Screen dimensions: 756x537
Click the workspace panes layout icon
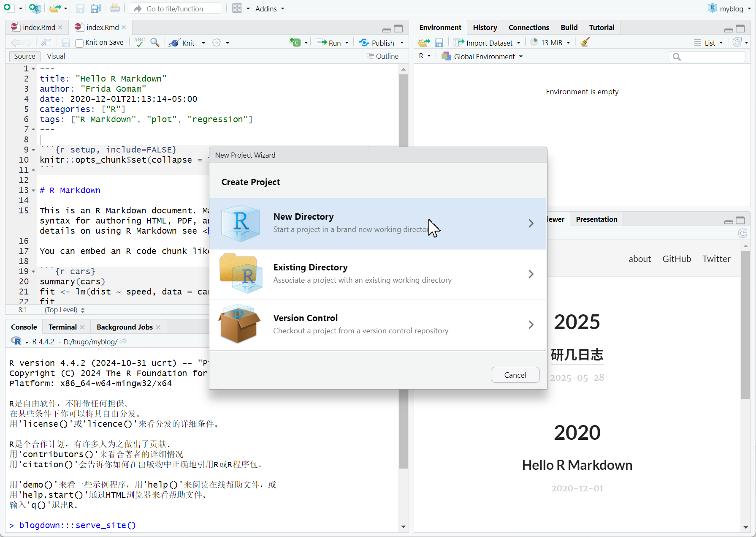click(237, 8)
